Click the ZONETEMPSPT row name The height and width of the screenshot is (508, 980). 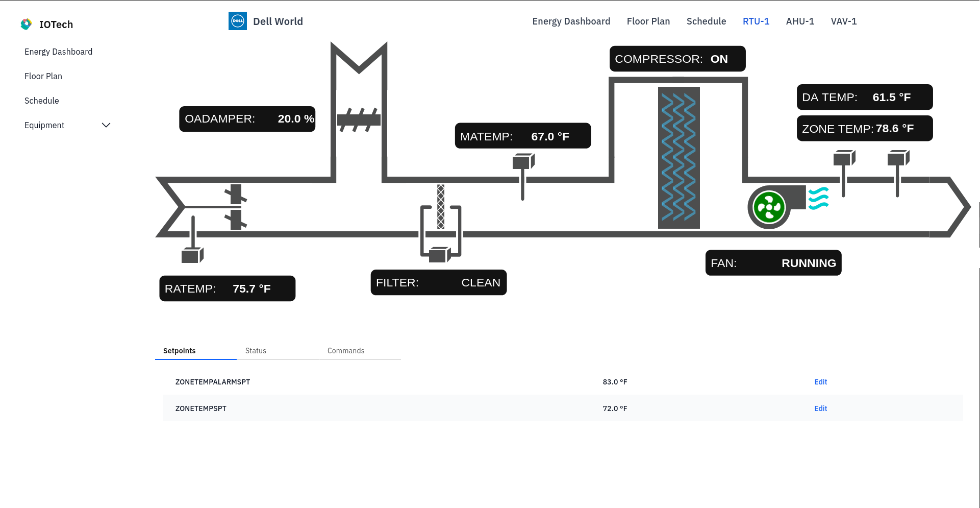(201, 408)
